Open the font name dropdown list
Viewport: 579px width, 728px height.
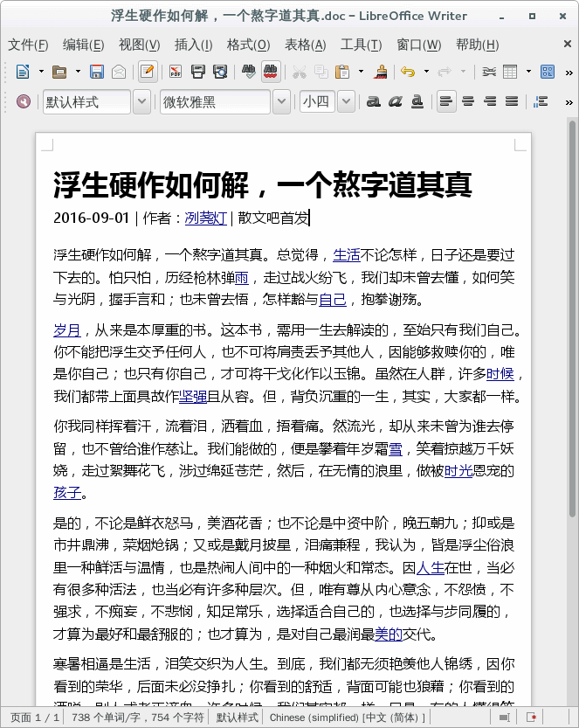(x=281, y=101)
